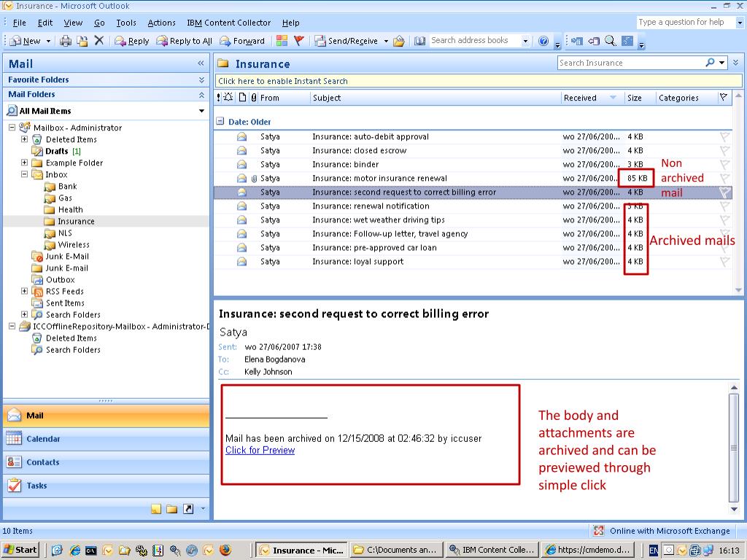Click the Delete (X) toolbar icon
Screen dimensions: 747x560
tap(99, 41)
